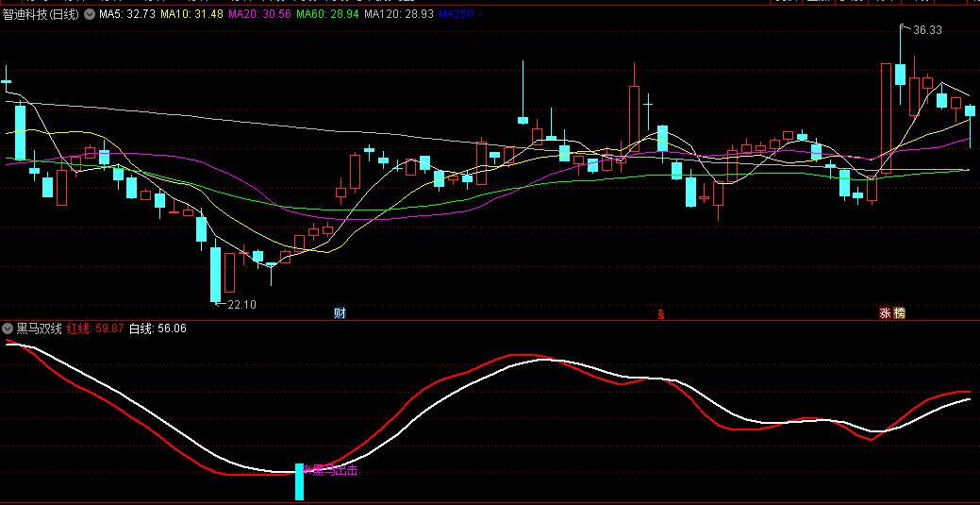Screen dimensions: 980x505
Task: Click the blue 财 event marker
Action: [x=340, y=312]
